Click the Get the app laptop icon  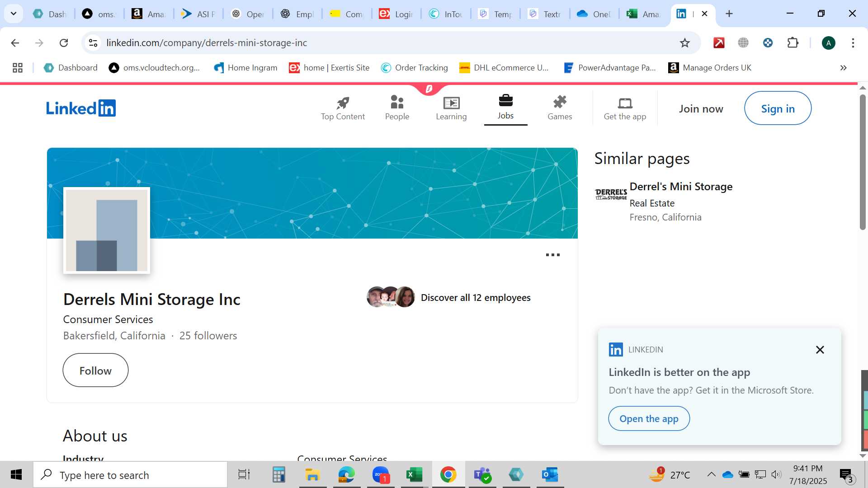[x=625, y=103]
